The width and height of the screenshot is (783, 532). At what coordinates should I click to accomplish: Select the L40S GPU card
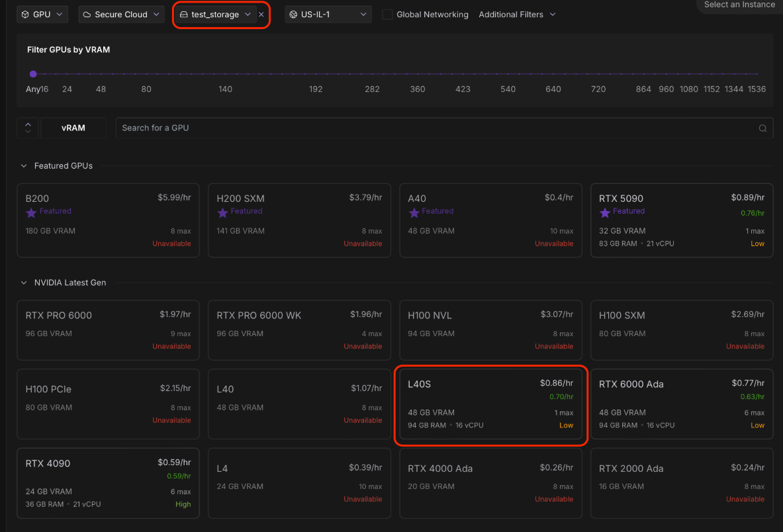tap(490, 404)
